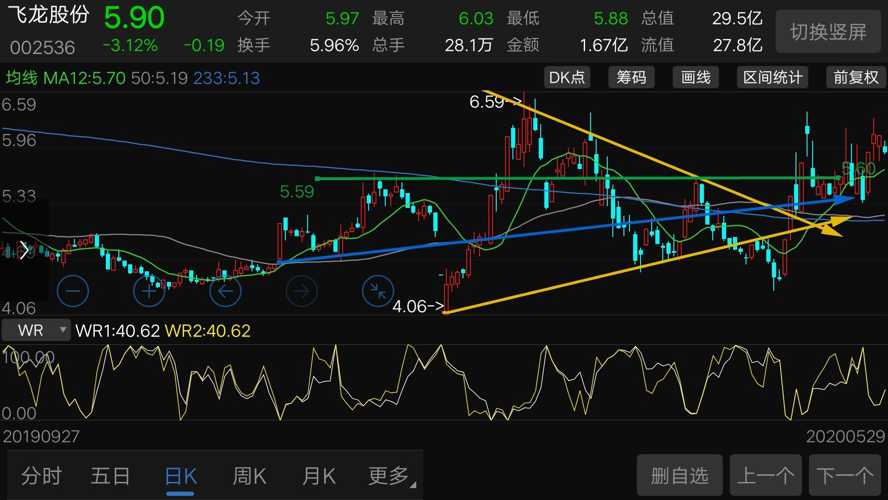Tap the 切换竖屏 button

[827, 32]
